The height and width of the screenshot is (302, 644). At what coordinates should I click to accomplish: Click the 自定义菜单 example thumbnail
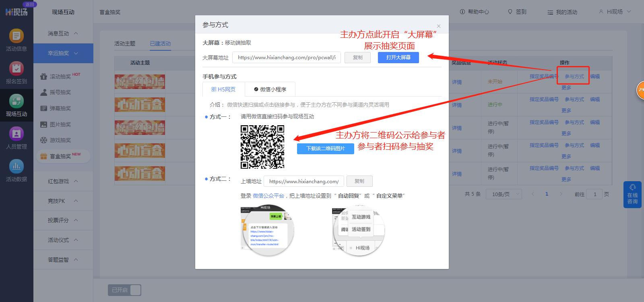click(358, 230)
